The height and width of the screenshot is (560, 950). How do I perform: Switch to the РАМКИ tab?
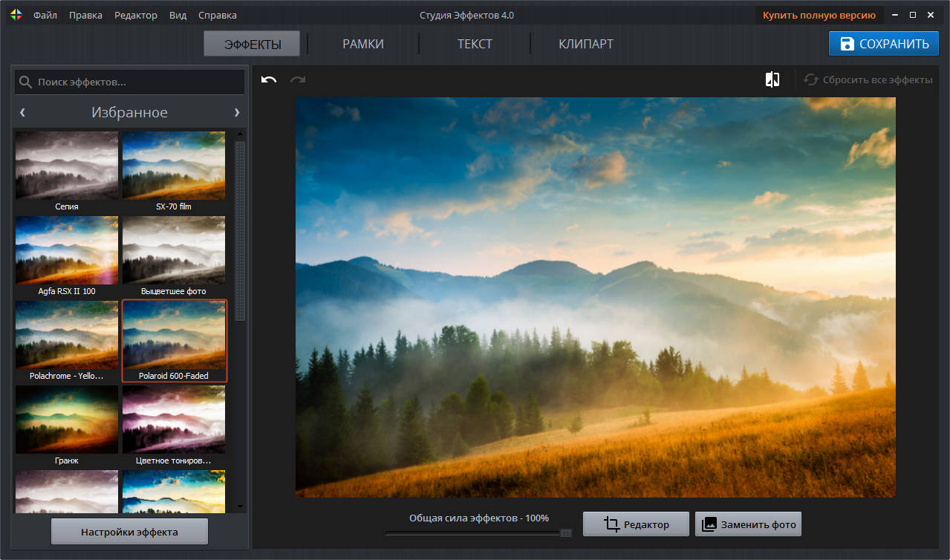click(x=363, y=44)
